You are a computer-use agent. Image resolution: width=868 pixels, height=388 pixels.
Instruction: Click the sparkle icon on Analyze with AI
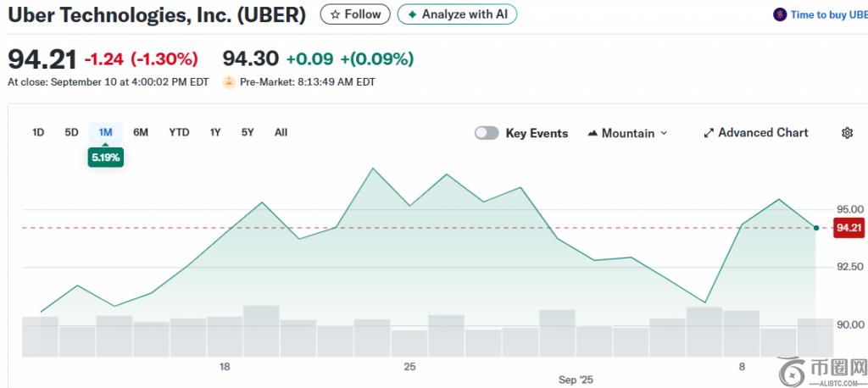412,14
